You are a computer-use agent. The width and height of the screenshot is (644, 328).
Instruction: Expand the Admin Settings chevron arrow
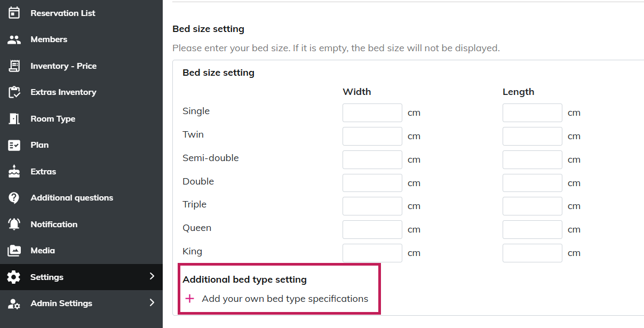point(152,303)
